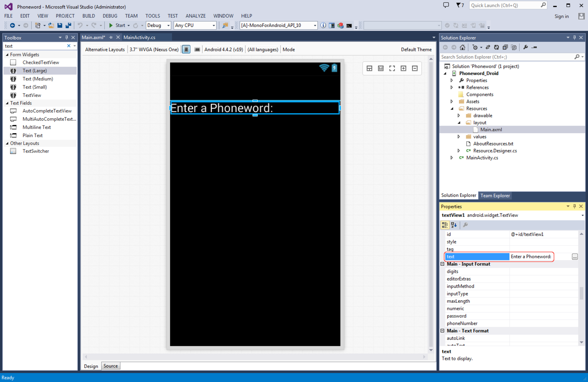Switch to the MainActivity.cs tab
The width and height of the screenshot is (588, 382).
click(x=139, y=37)
